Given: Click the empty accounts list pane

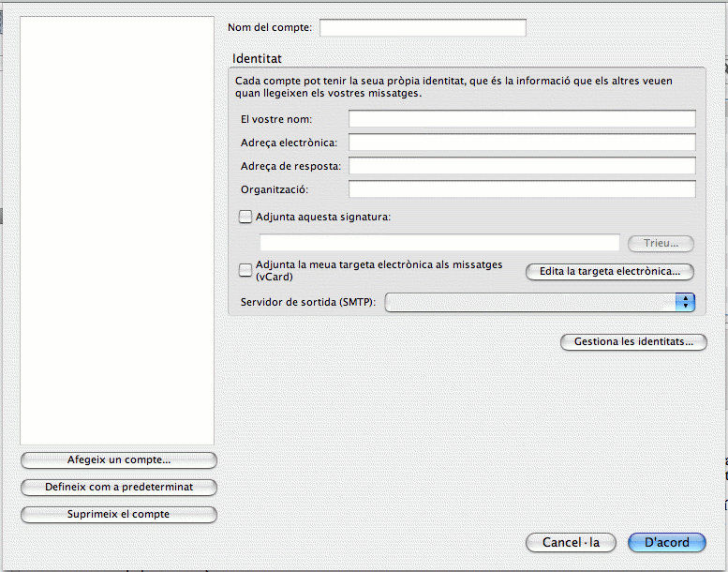Looking at the screenshot, I should pyautogui.click(x=117, y=231).
